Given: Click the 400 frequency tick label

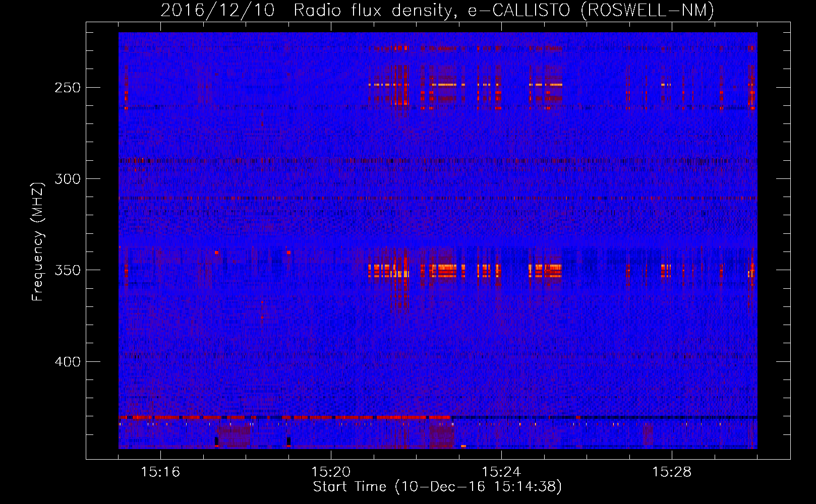Looking at the screenshot, I should click(x=68, y=362).
